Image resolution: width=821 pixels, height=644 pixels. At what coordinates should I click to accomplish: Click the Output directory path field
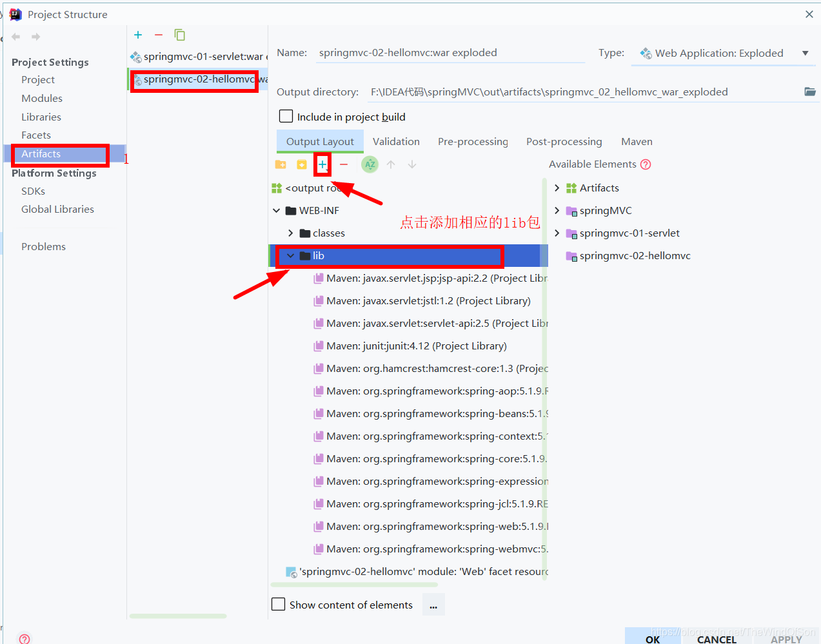584,92
